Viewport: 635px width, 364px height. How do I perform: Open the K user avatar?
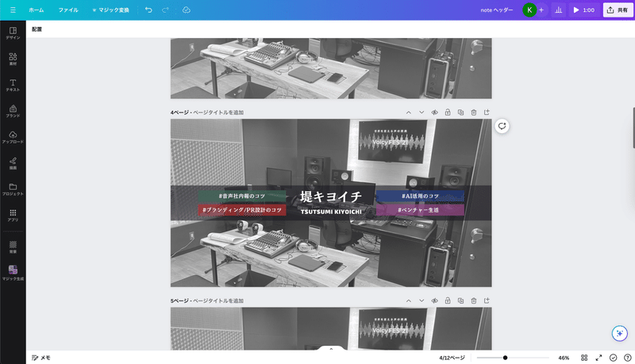(x=529, y=10)
